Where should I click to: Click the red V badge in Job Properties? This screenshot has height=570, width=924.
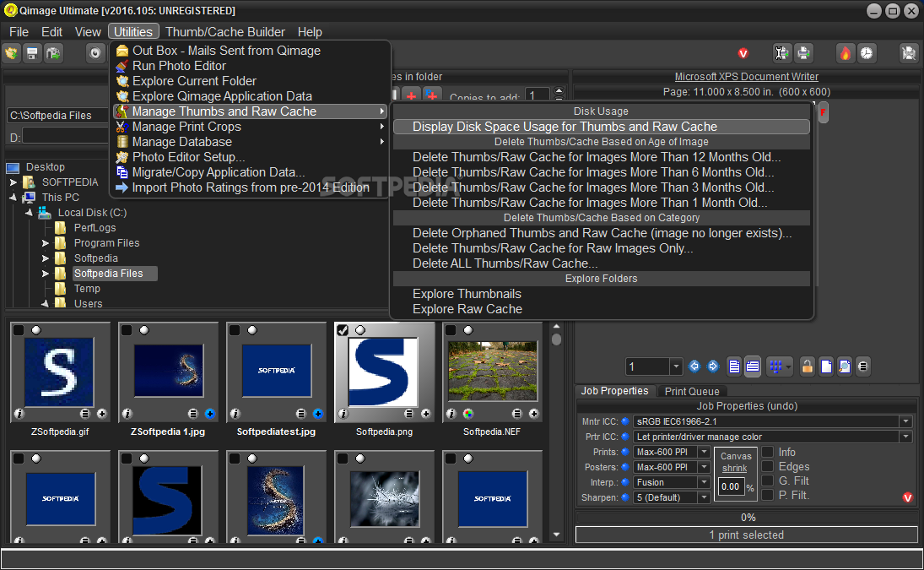coord(907,497)
